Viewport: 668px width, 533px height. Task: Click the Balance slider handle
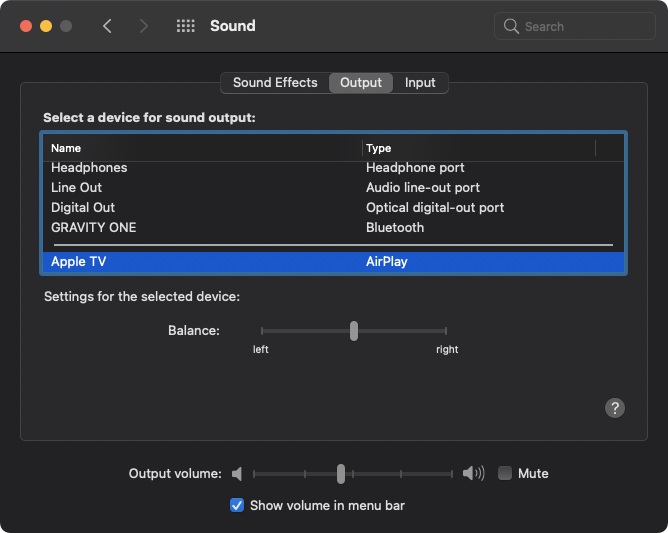pyautogui.click(x=354, y=331)
